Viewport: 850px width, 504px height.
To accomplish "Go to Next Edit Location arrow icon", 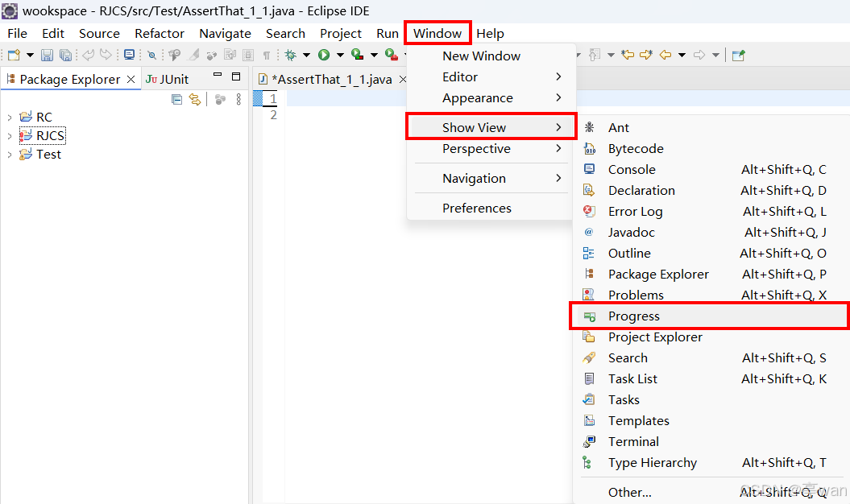I will click(x=646, y=55).
